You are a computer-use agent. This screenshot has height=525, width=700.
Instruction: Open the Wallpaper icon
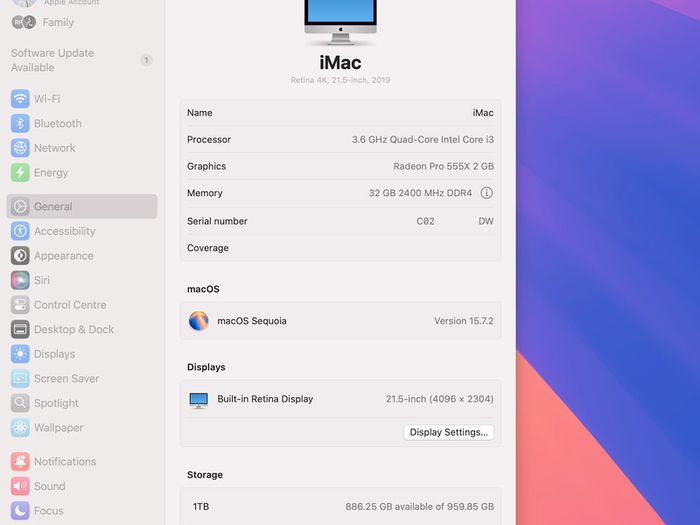pos(20,427)
